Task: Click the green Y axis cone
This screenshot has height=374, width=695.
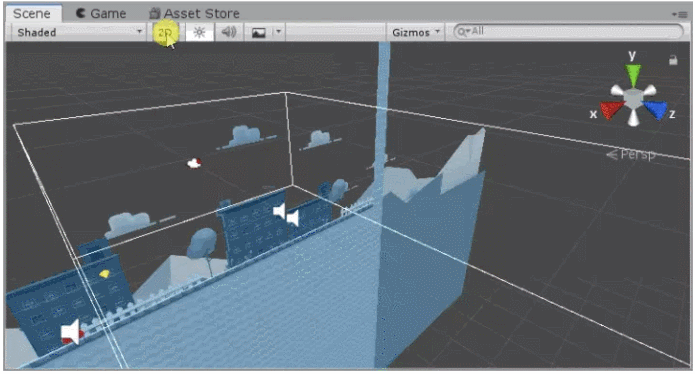Action: pyautogui.click(x=633, y=75)
